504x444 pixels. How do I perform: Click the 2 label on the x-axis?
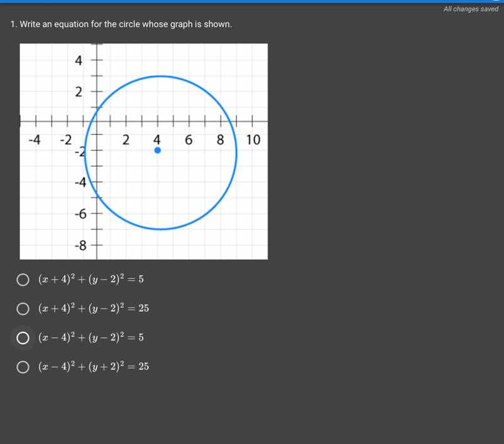(125, 140)
